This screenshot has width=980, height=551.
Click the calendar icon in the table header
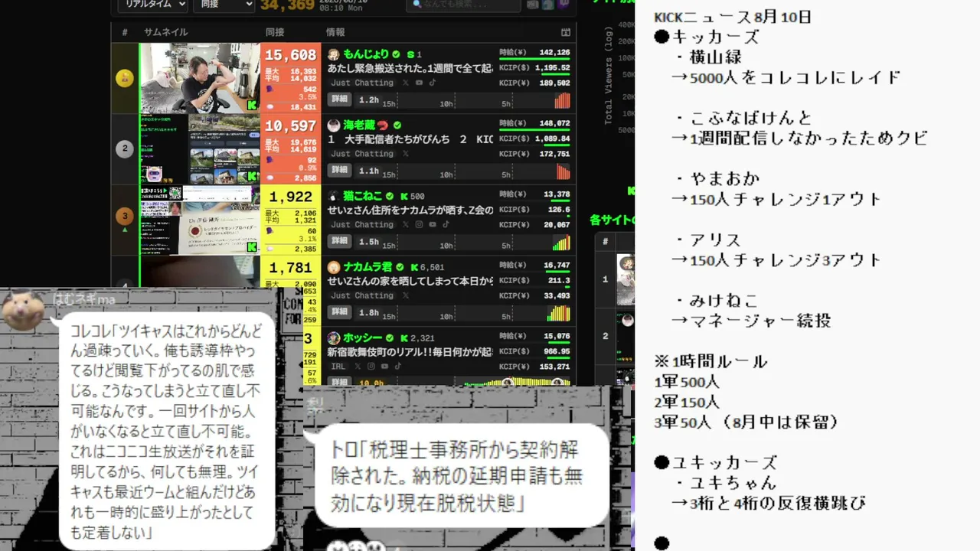click(x=566, y=32)
